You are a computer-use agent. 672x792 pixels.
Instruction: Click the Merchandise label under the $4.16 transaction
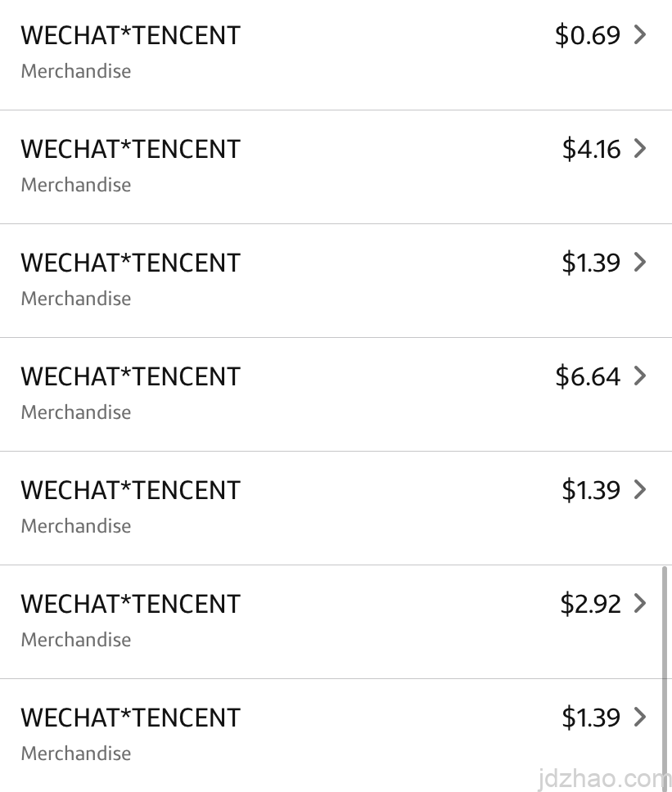point(76,185)
